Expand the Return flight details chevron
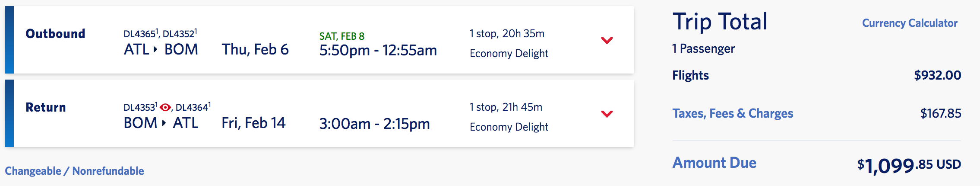The image size is (980, 186). click(607, 114)
